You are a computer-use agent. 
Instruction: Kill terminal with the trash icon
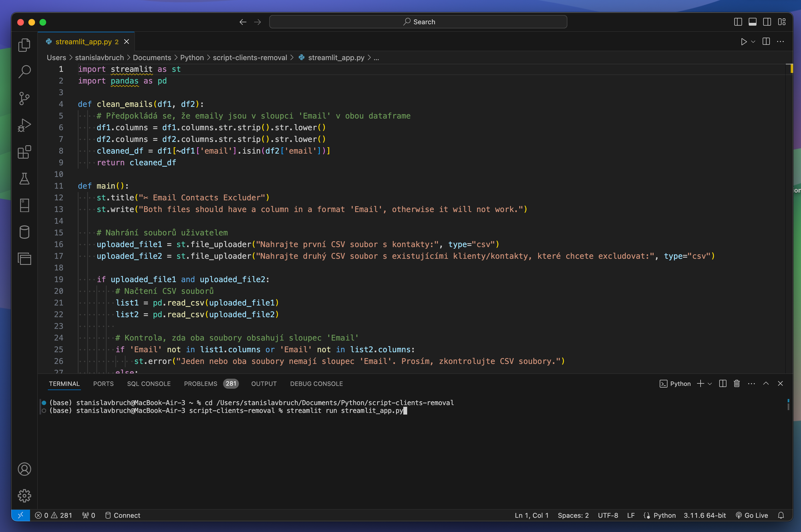pos(737,383)
